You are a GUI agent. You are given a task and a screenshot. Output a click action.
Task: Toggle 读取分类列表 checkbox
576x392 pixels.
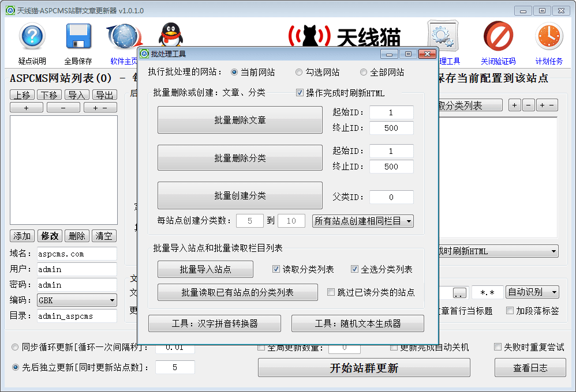(x=276, y=269)
